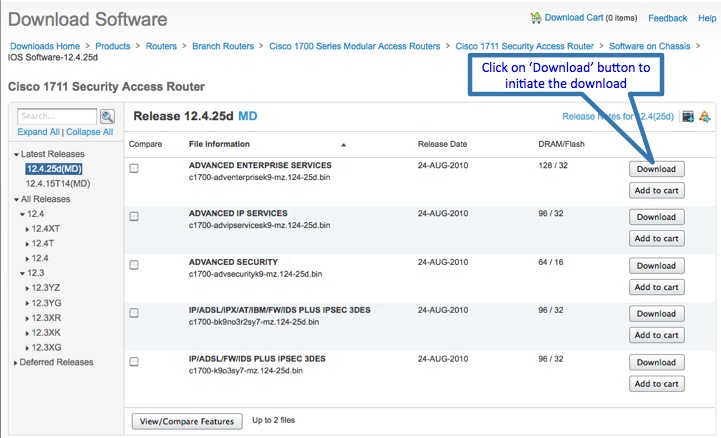This screenshot has width=721, height=438.
Task: Click the DRAM/Flash column header
Action: click(x=561, y=144)
